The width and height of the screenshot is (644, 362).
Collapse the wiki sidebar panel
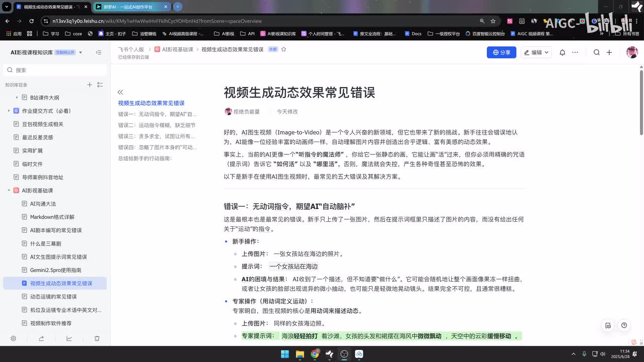(99, 52)
